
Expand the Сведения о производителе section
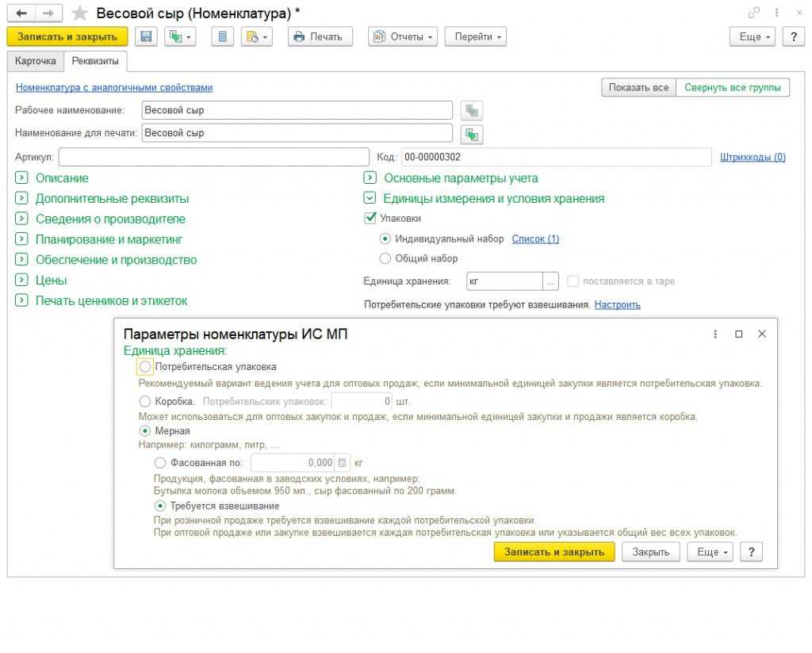click(x=21, y=219)
